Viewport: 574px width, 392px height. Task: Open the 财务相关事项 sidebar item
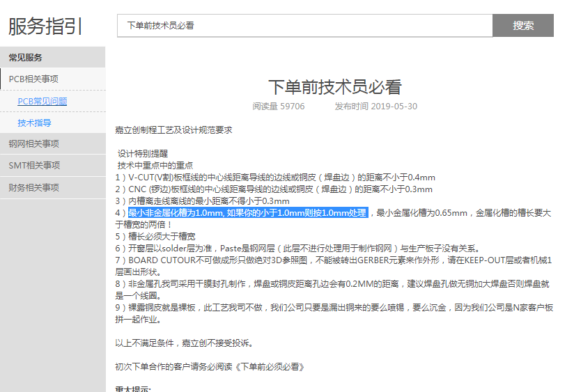click(x=33, y=187)
